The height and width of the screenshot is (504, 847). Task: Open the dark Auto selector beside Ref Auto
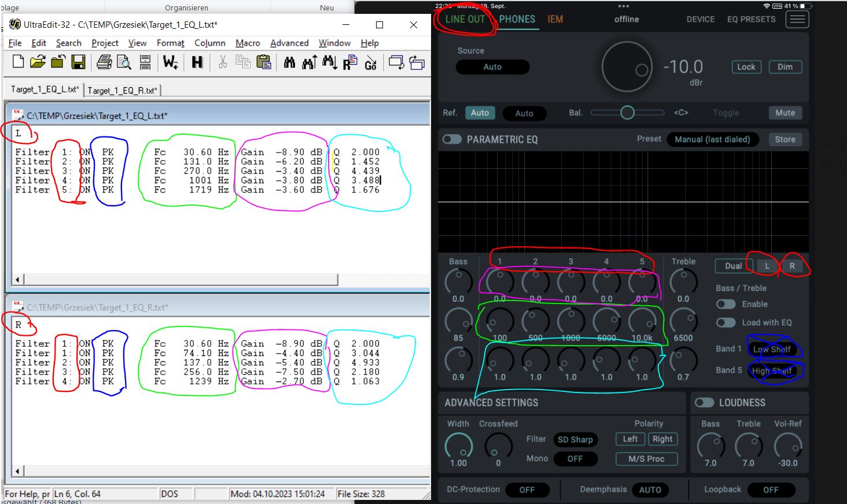pyautogui.click(x=524, y=113)
